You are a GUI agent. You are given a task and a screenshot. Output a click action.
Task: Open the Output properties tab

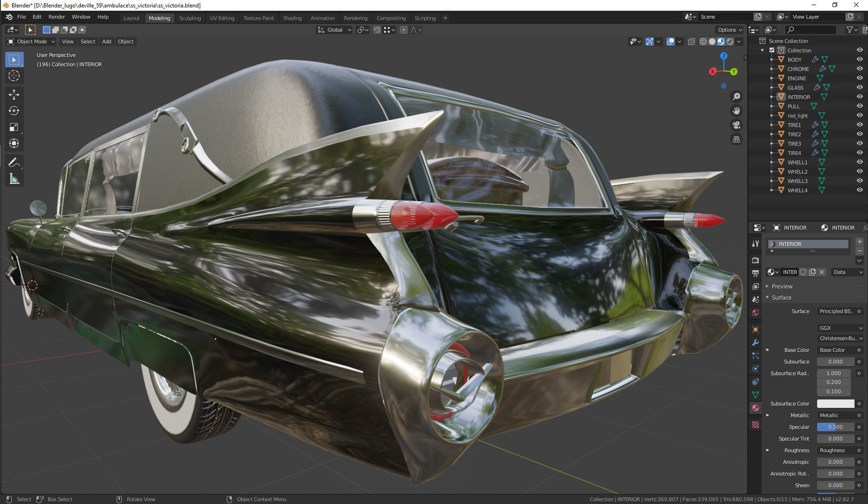point(756,273)
